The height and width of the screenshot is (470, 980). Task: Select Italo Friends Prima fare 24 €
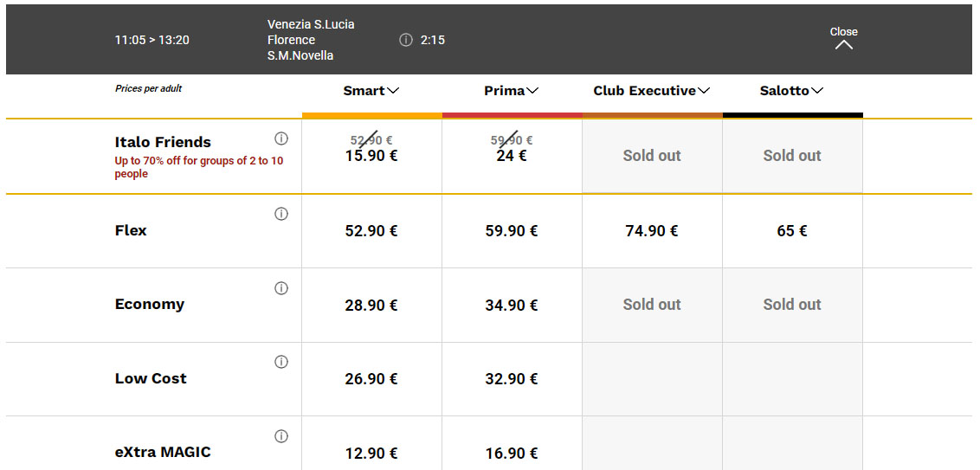[x=512, y=157]
